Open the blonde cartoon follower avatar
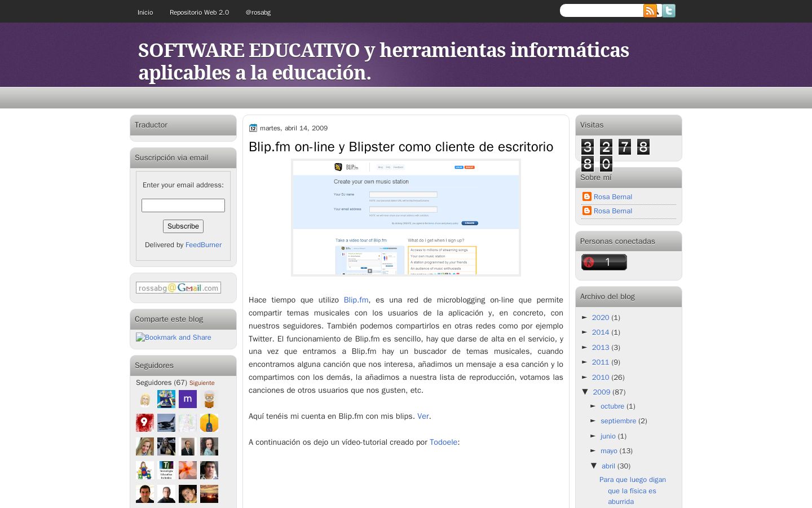Viewport: 812px width, 508px height. [145, 399]
